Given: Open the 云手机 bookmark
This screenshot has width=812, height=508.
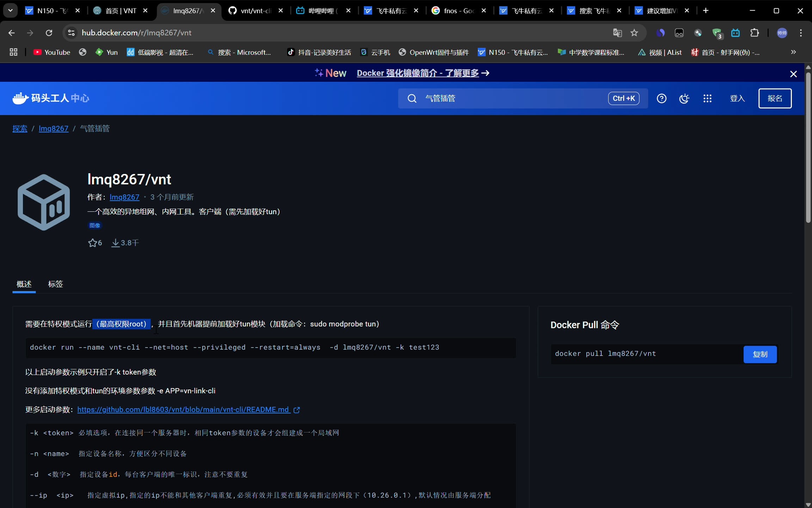Looking at the screenshot, I should (375, 52).
